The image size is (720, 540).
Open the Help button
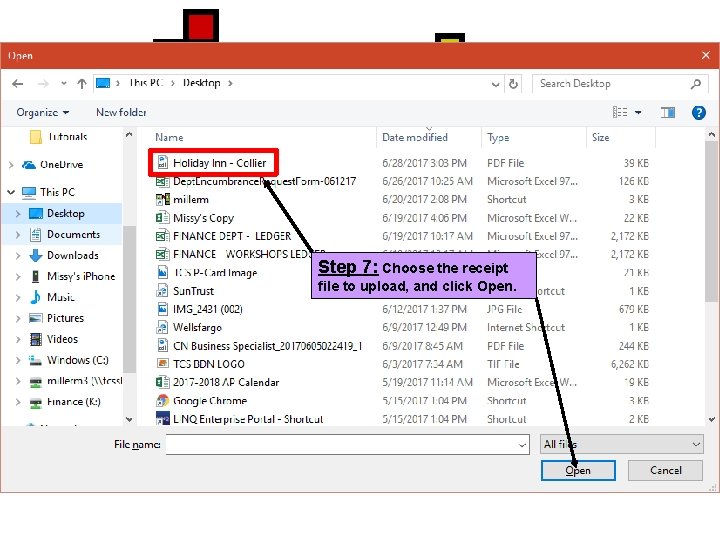tap(699, 112)
